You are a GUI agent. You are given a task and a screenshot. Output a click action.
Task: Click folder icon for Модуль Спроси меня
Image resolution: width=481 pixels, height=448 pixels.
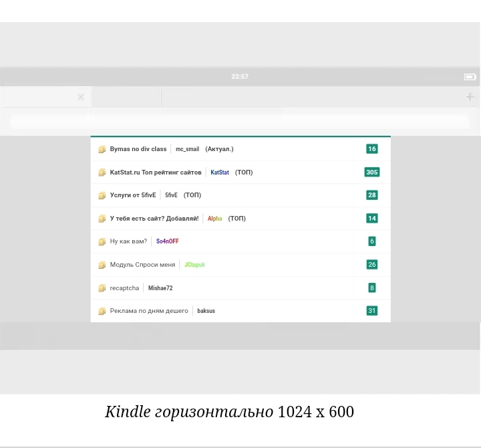[x=102, y=265]
